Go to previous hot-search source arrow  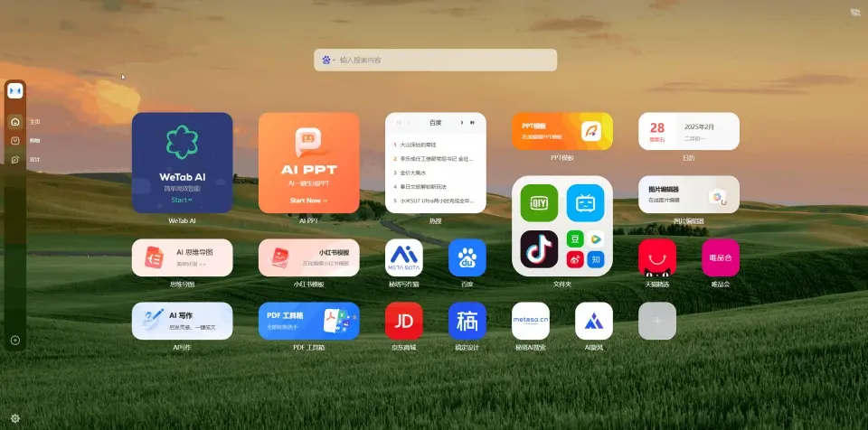point(409,123)
